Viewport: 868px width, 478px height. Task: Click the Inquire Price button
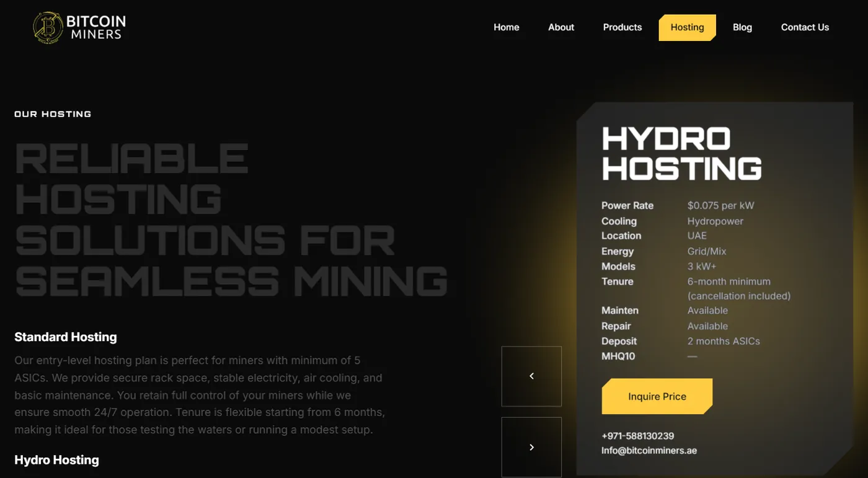657,396
